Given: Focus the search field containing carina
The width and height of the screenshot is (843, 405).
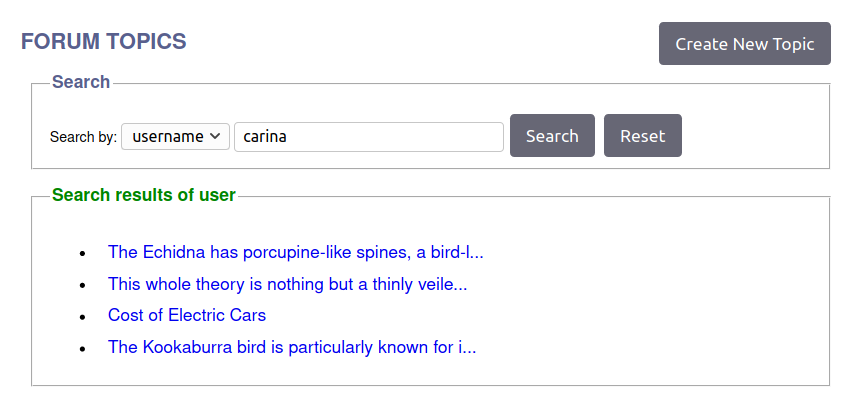Looking at the screenshot, I should coord(369,137).
